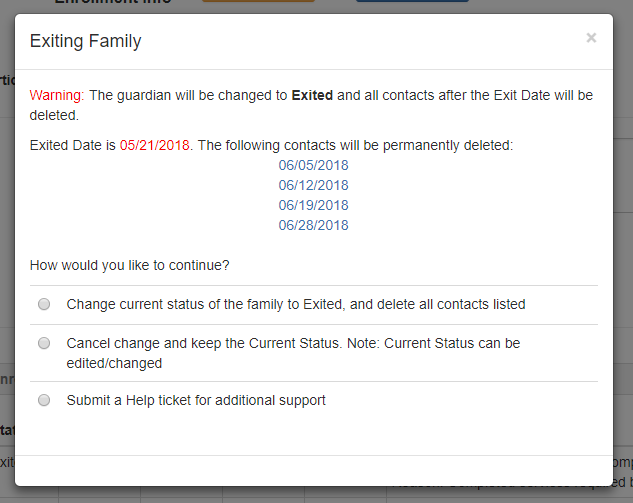
Task: Open the 06/28/2018 contact link
Action: pos(313,225)
